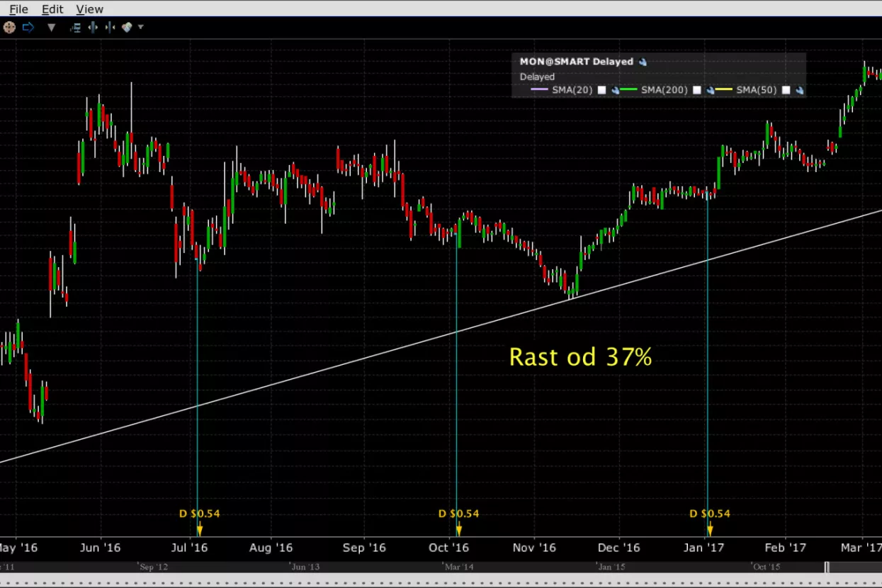This screenshot has height=588, width=882.
Task: Click the time range slider handle at bottom
Action: [x=827, y=567]
